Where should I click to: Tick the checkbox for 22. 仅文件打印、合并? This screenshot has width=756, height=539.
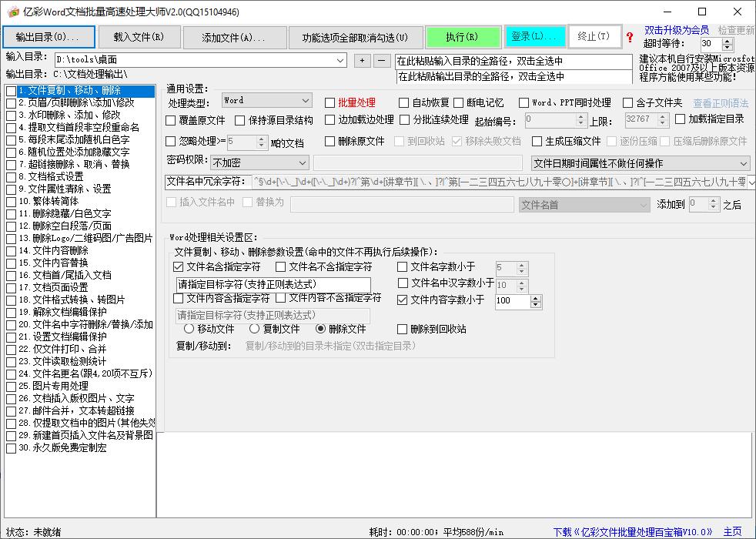(x=11, y=350)
